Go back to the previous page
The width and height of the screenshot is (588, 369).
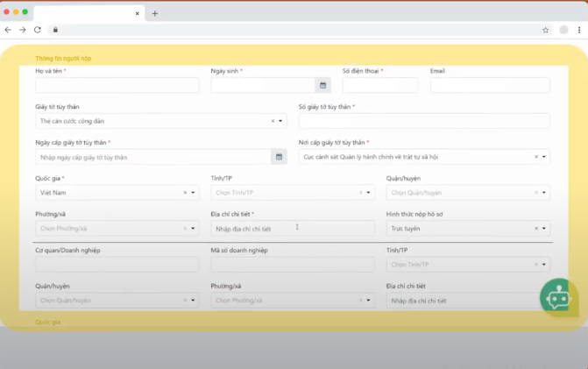pos(8,29)
